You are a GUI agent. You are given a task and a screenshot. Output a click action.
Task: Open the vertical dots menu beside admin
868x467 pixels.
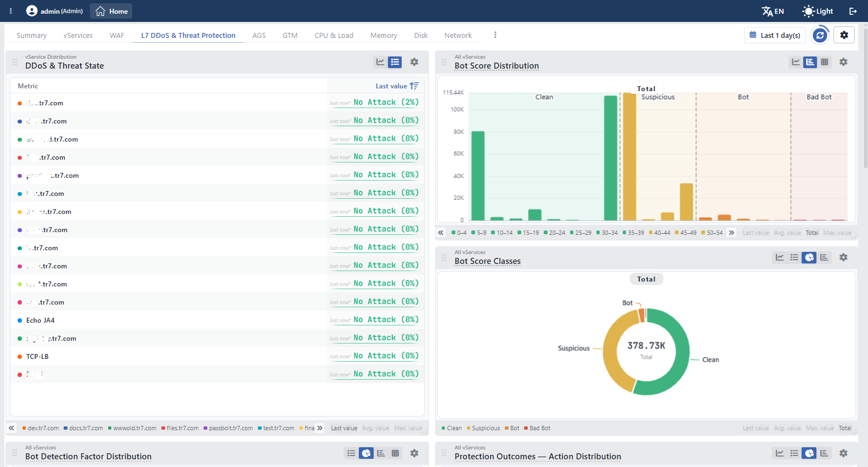pos(10,11)
